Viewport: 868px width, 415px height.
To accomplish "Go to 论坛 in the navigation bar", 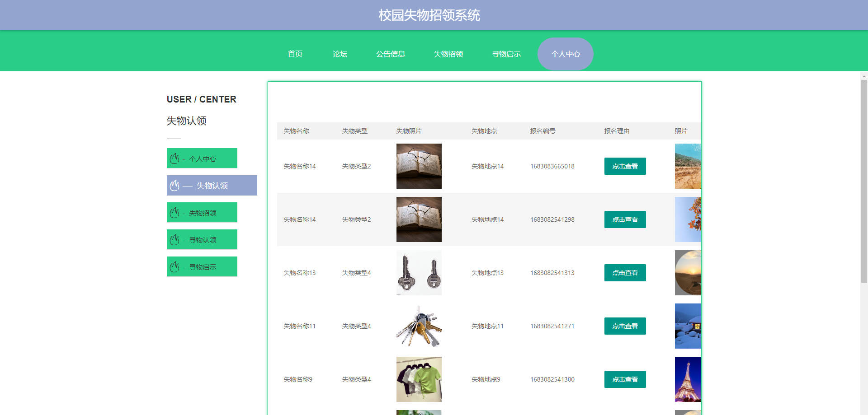I will point(340,54).
